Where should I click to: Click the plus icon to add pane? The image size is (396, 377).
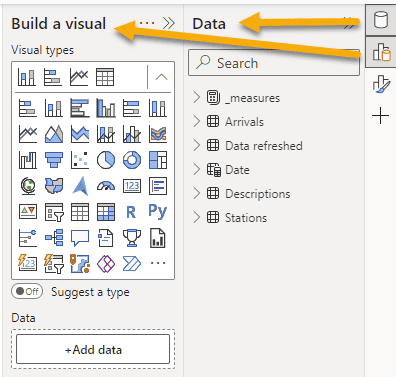[x=380, y=116]
